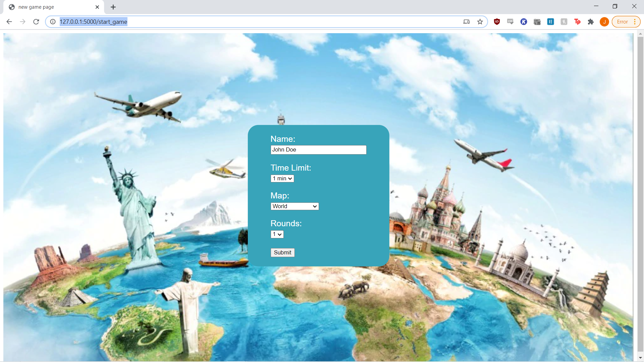
Task: Bookmark this page with star icon
Action: pyautogui.click(x=480, y=22)
